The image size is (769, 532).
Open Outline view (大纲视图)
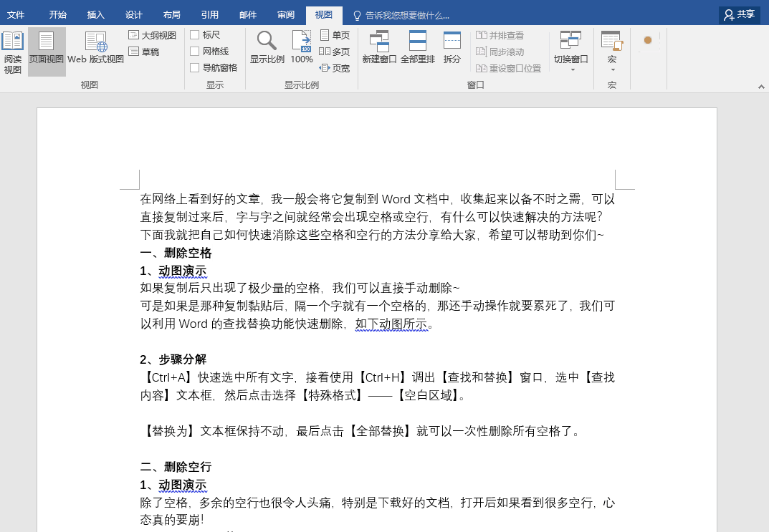[x=152, y=35]
